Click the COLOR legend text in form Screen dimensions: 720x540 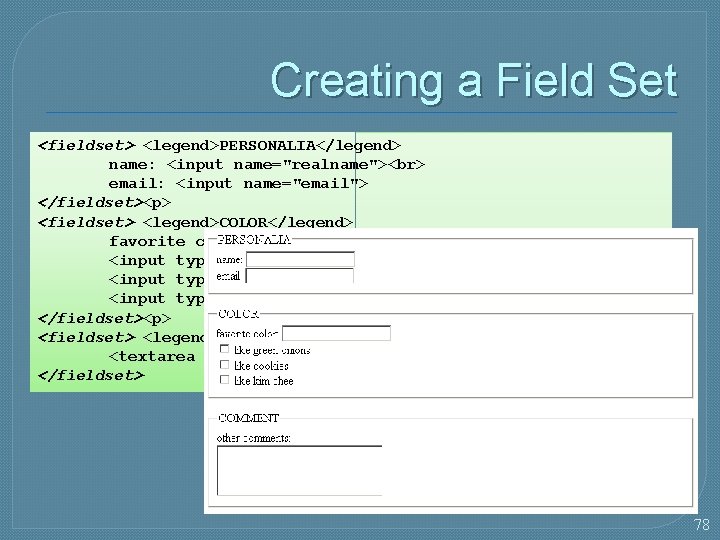pos(238,314)
